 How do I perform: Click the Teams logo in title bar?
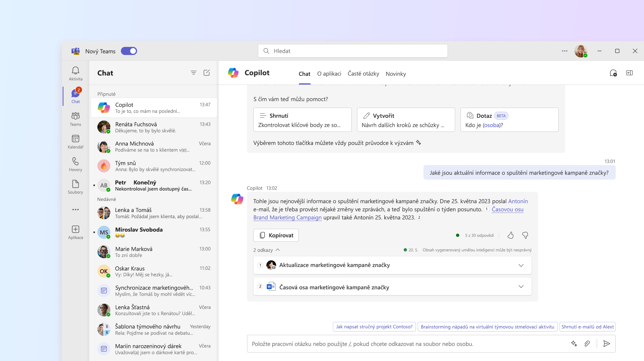point(75,51)
